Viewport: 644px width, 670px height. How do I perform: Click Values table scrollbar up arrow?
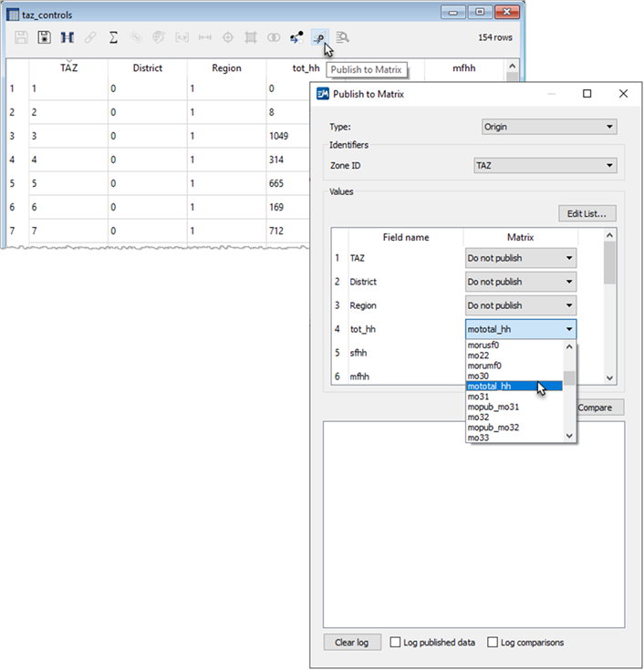click(609, 235)
